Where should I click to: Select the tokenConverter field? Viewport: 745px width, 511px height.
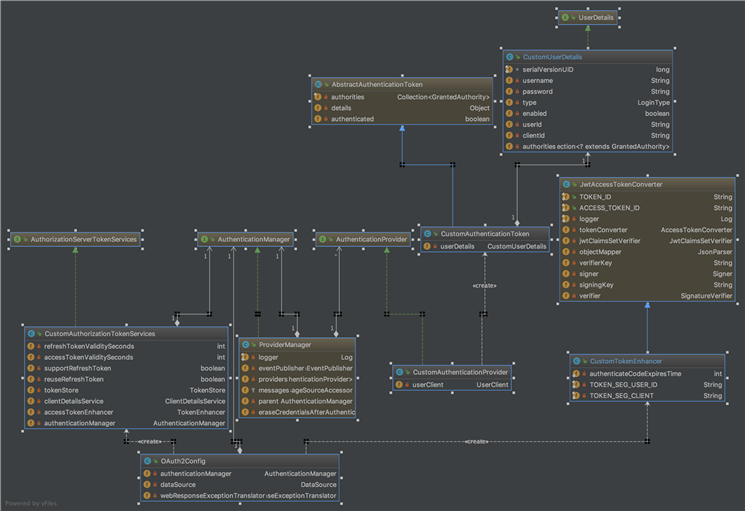(x=647, y=230)
